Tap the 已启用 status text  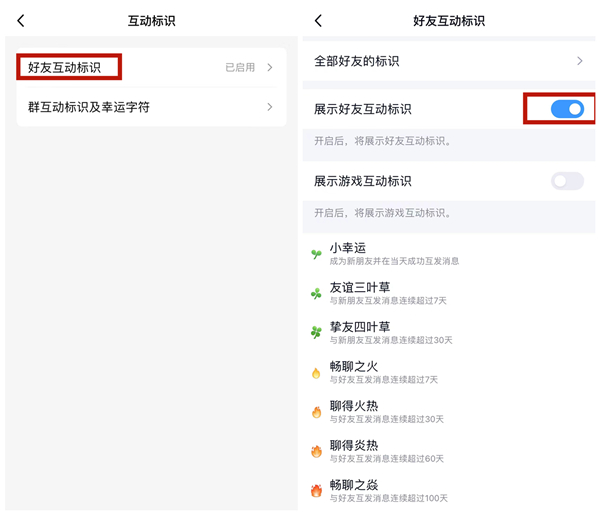click(x=240, y=68)
